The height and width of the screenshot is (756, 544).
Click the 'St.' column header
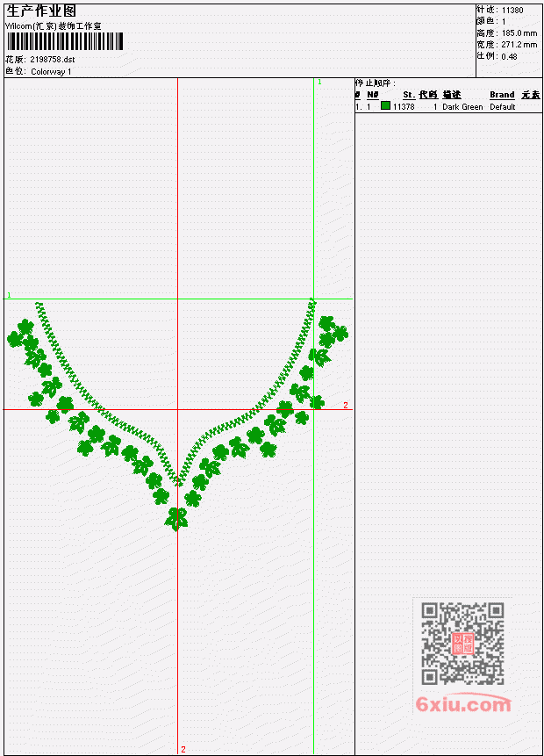409,95
